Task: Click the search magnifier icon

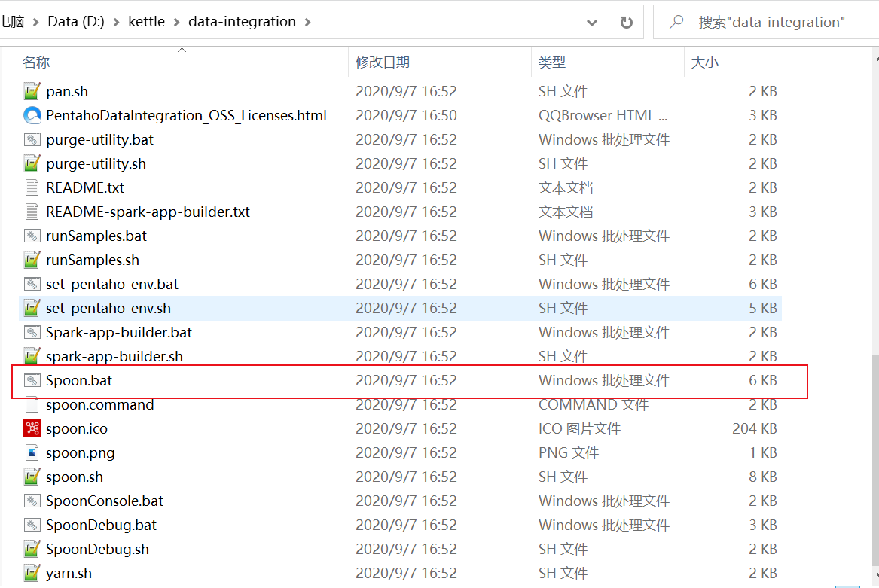Action: (676, 22)
